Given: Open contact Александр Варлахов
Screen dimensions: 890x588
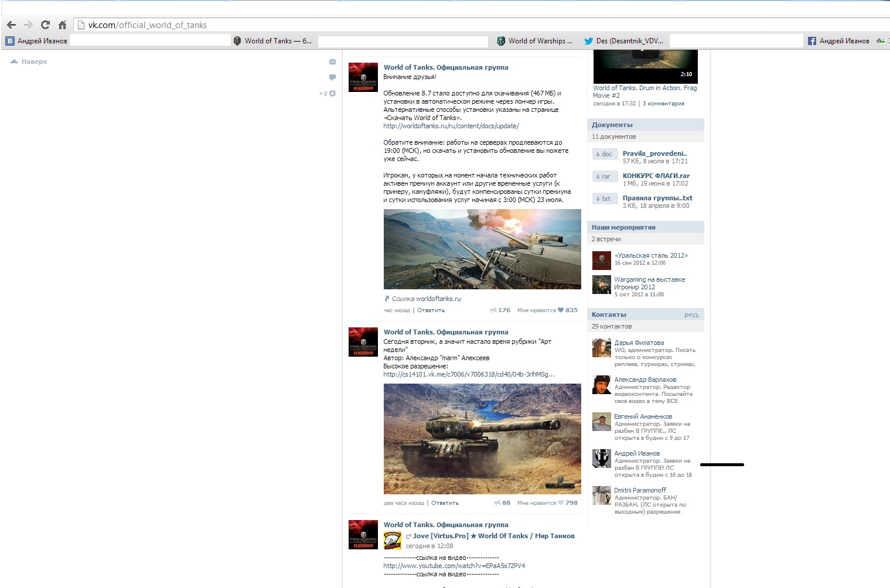Looking at the screenshot, I should tap(645, 380).
